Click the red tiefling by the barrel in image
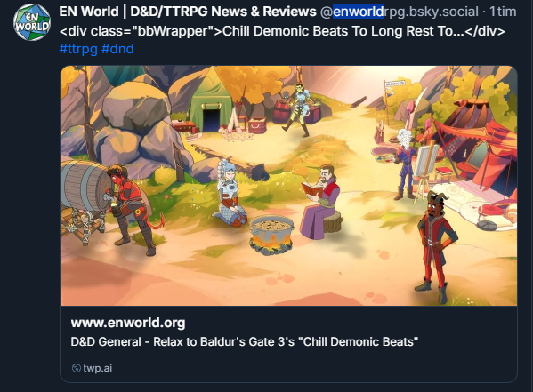The height and width of the screenshot is (392, 533). coord(133,208)
